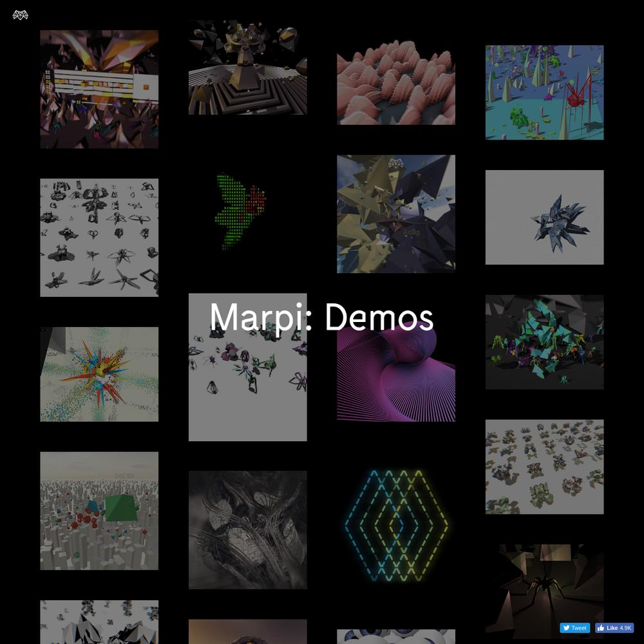Open the white piano-bars crystal cave demo thumbnail
The height and width of the screenshot is (644, 644).
tap(99, 89)
